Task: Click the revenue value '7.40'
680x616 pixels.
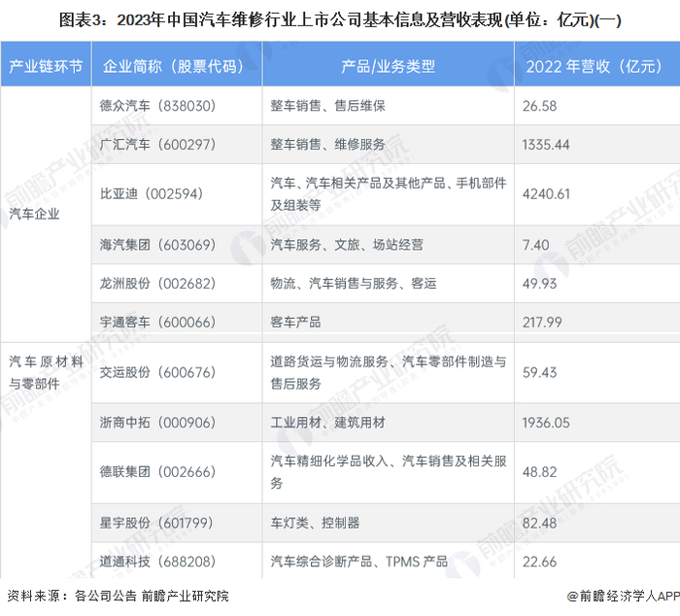Action: 535,245
